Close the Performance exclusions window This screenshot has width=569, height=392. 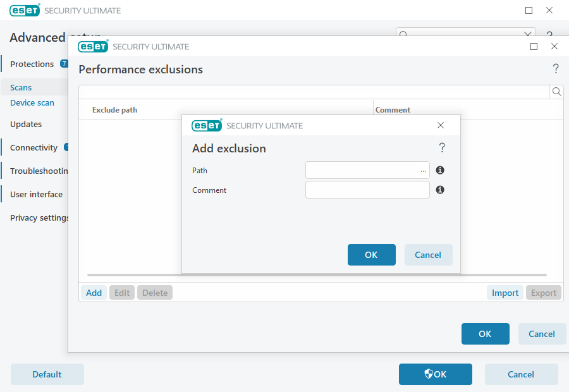554,46
